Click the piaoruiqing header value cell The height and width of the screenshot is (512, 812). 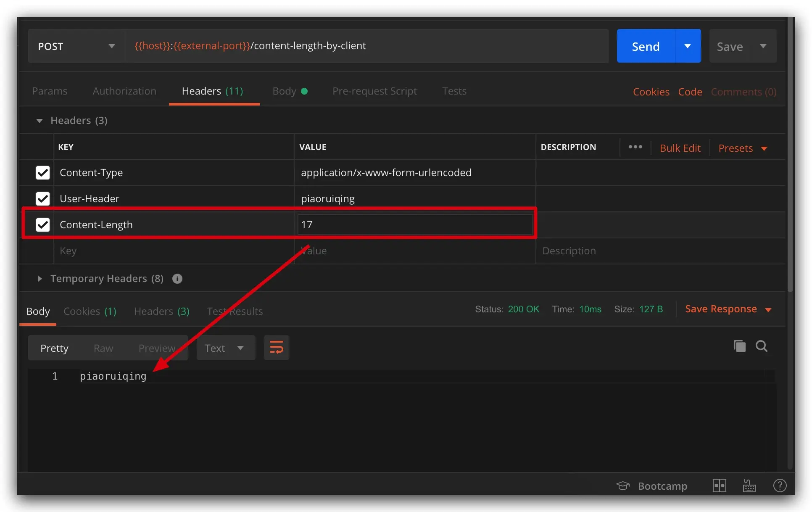(x=415, y=199)
